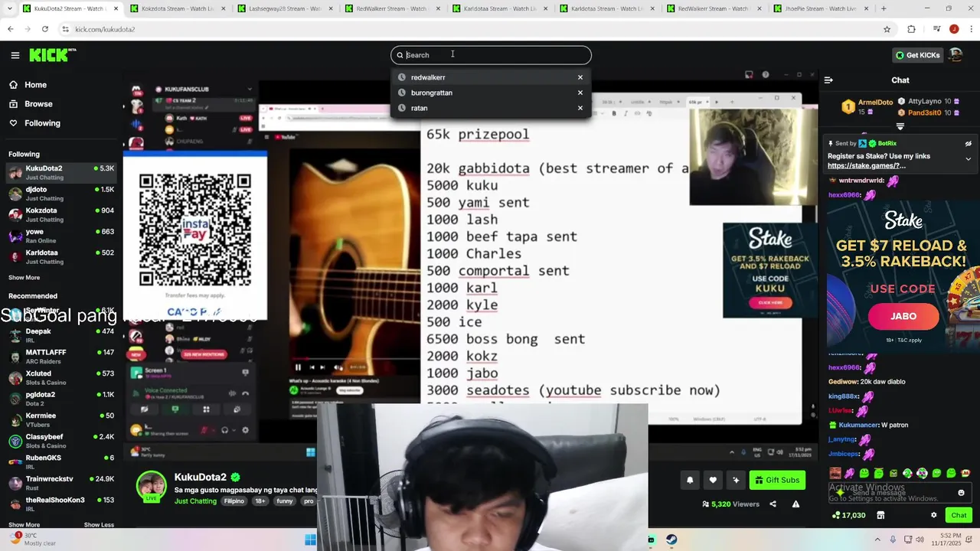980x551 pixels.
Task: Collapse the chat panel
Action: [x=828, y=80]
